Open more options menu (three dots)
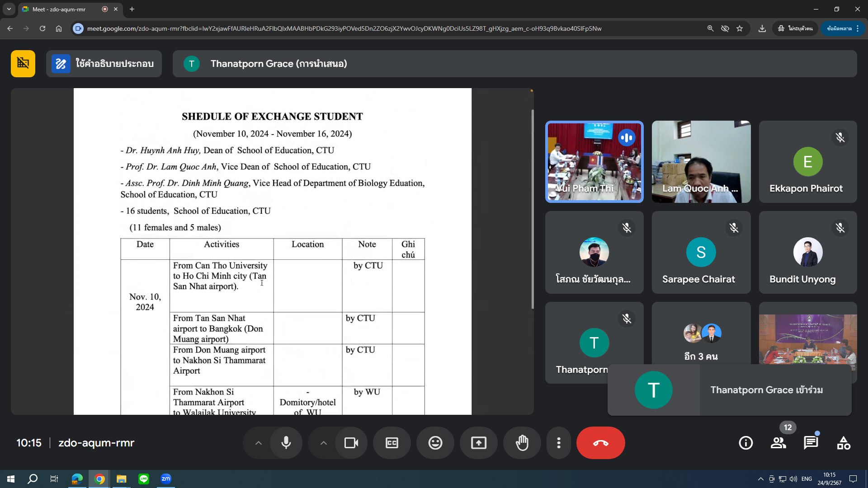 [x=559, y=443]
